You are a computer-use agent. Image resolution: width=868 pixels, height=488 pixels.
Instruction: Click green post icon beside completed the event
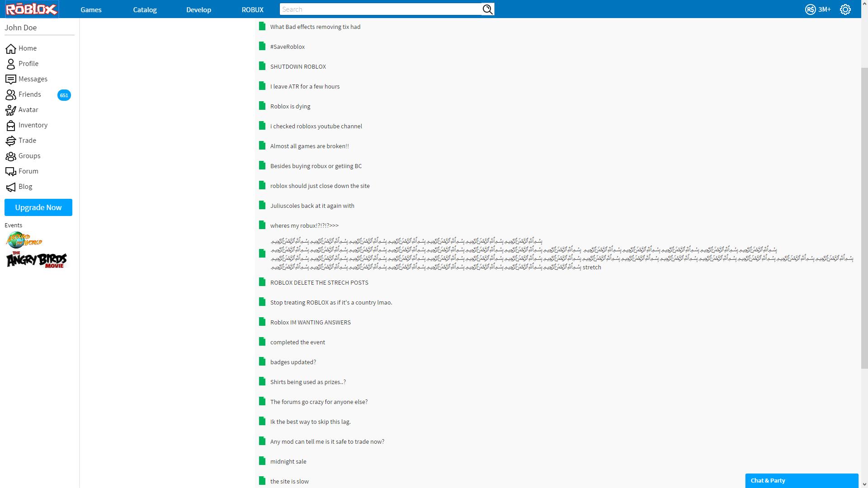point(262,342)
